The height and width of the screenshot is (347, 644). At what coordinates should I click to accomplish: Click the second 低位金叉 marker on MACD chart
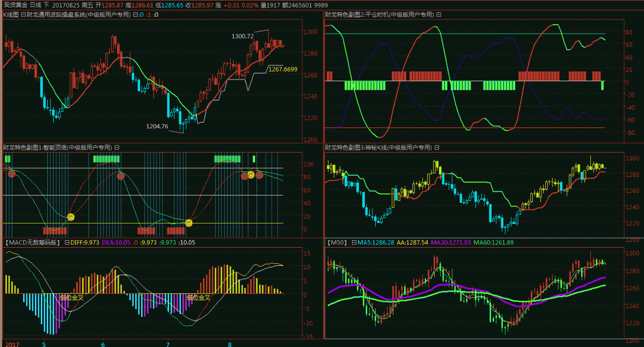[197, 297]
